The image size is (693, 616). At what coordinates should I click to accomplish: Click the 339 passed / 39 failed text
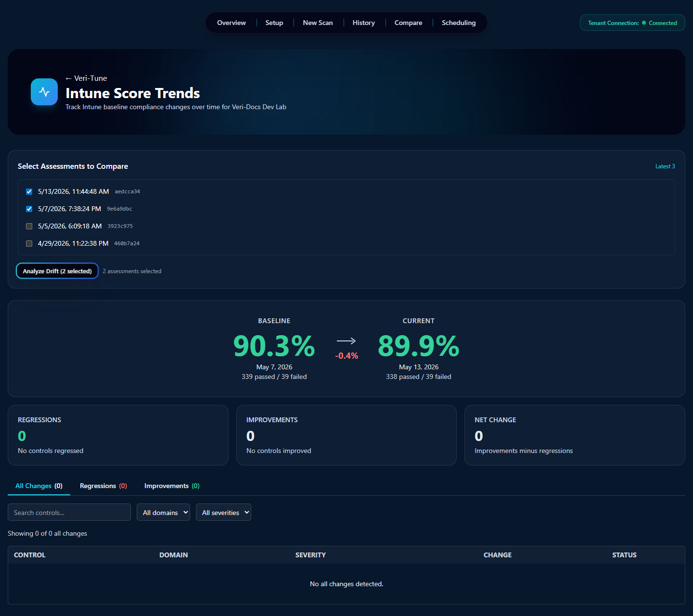[274, 377]
